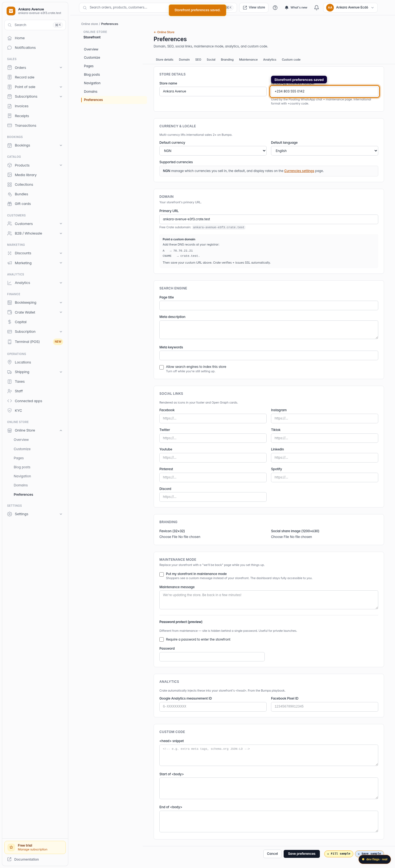Click the help question mark icon

[x=275, y=7]
